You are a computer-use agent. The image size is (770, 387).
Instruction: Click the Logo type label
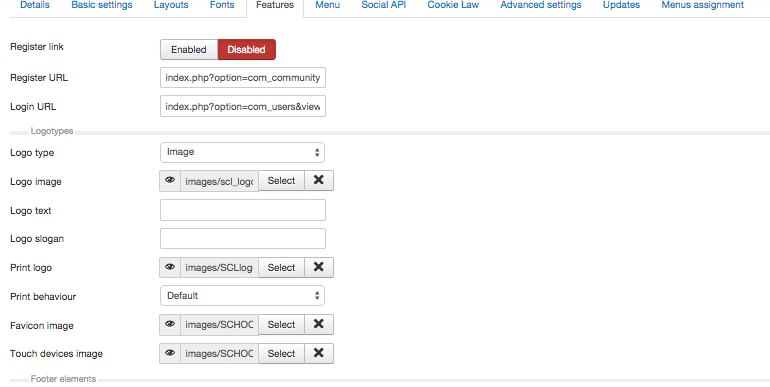32,153
